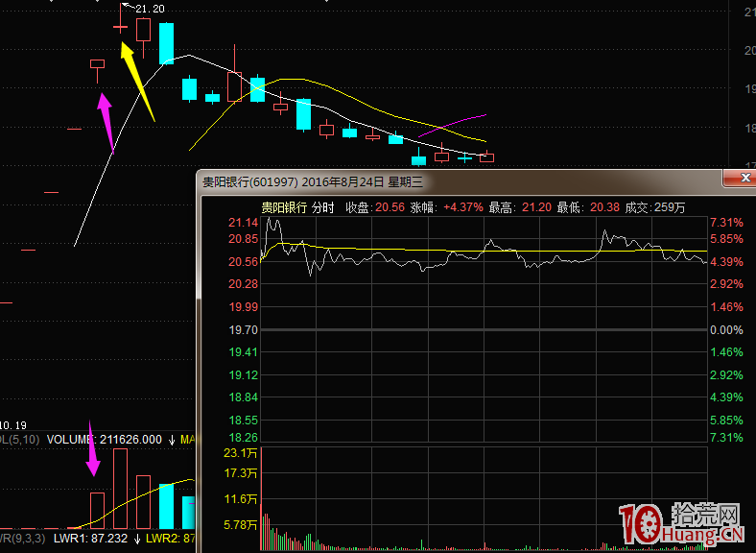Click the green 18.26 price axis label
Screen dimensions: 756x553
243,437
